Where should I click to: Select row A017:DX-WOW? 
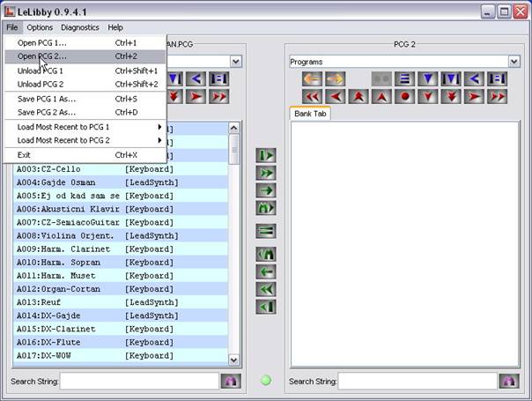pyautogui.click(x=121, y=356)
